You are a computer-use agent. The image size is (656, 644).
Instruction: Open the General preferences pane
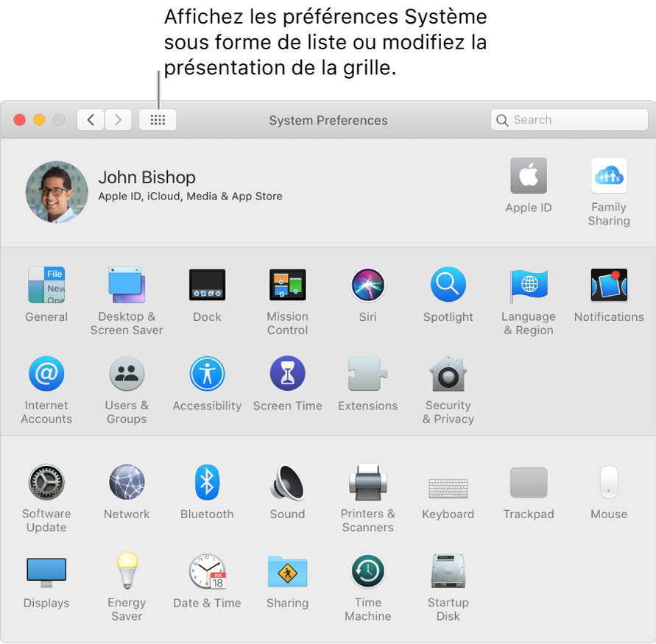point(46,285)
